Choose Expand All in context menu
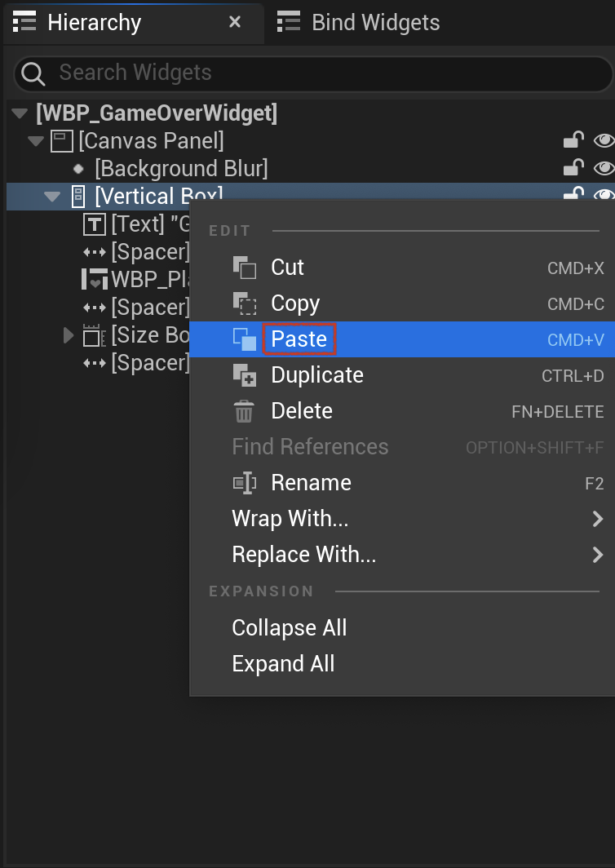 tap(283, 664)
